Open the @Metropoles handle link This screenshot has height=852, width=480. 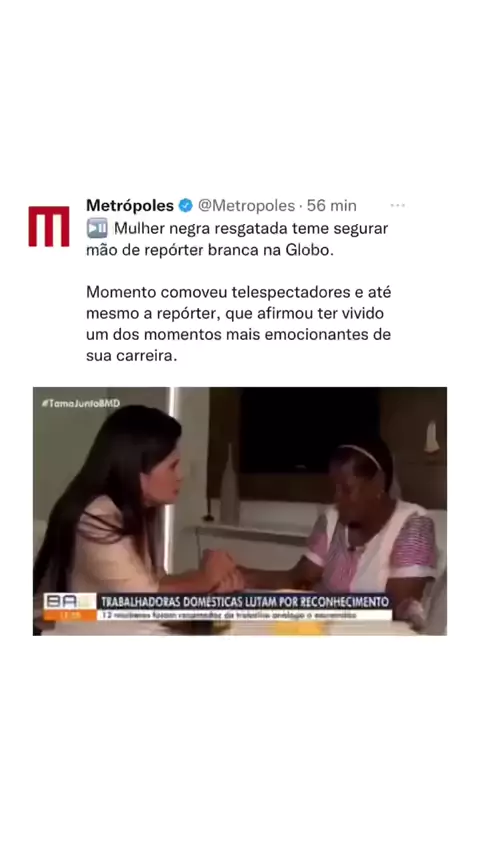point(246,206)
